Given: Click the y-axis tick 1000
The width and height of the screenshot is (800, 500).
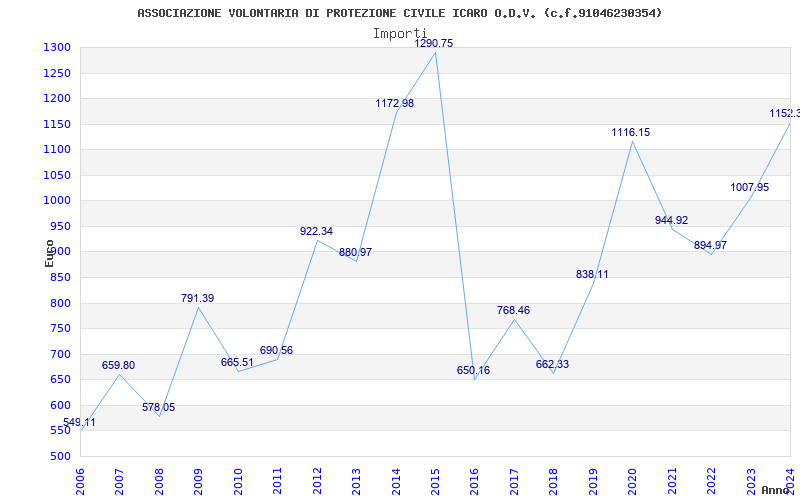Looking at the screenshot, I should click(x=57, y=201).
